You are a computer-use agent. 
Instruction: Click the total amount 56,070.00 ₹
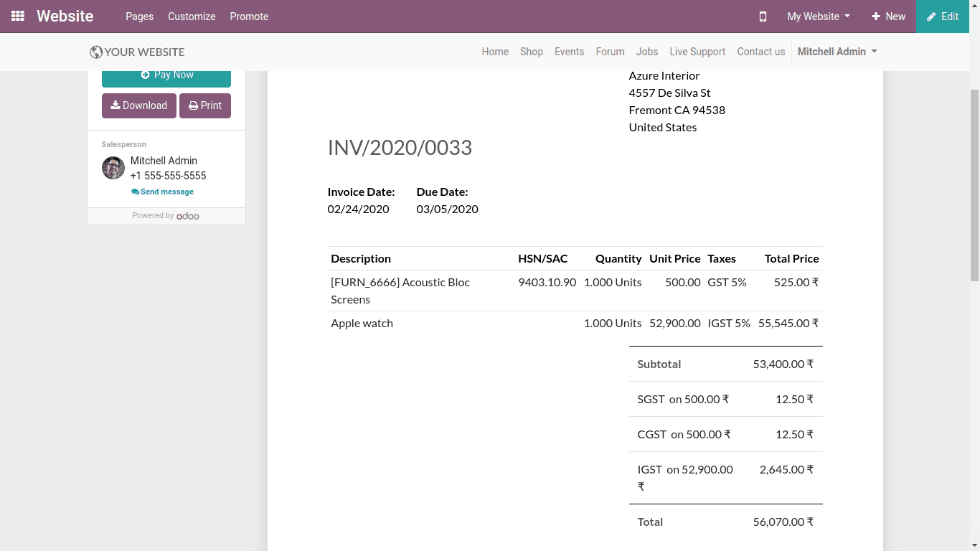[x=783, y=522]
